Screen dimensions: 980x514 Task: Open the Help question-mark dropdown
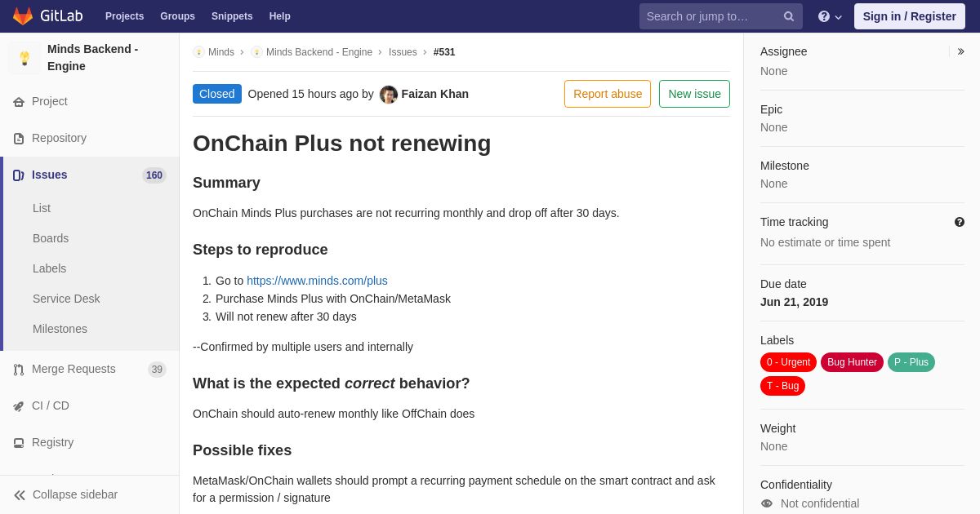[830, 16]
